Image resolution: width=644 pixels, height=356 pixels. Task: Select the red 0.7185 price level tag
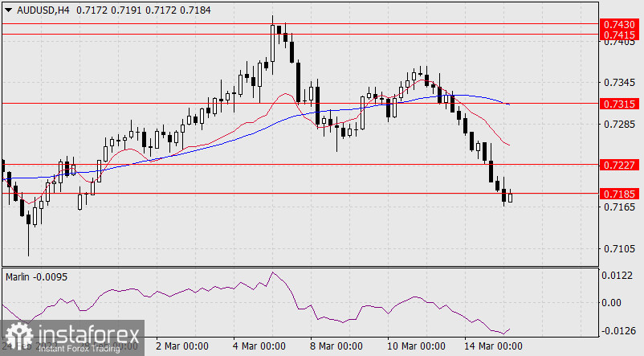(620, 194)
